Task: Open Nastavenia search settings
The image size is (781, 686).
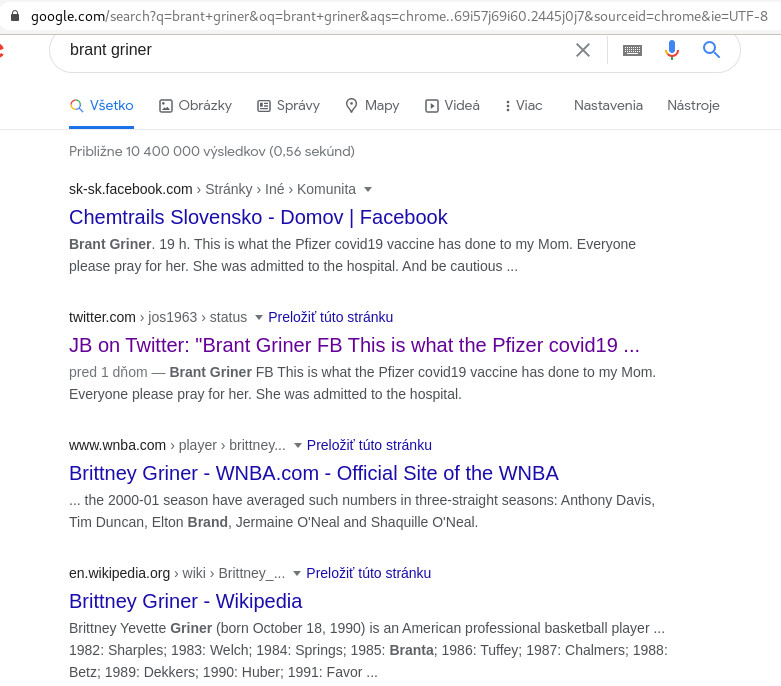Action: 608,105
